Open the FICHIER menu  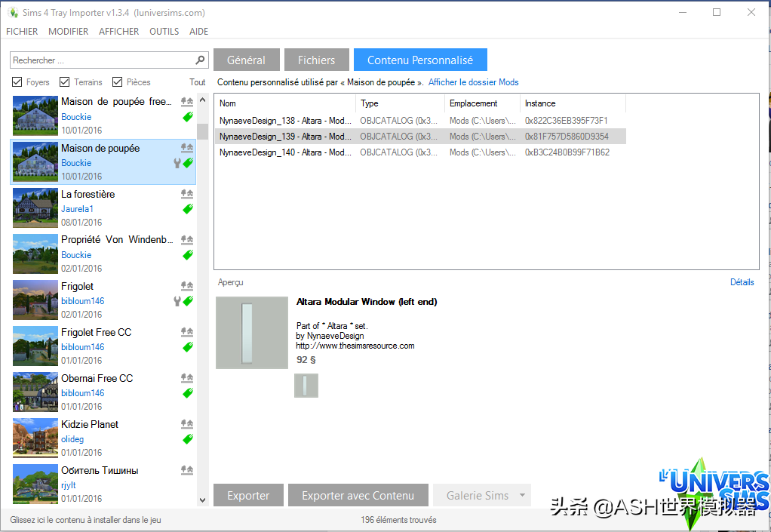[22, 32]
